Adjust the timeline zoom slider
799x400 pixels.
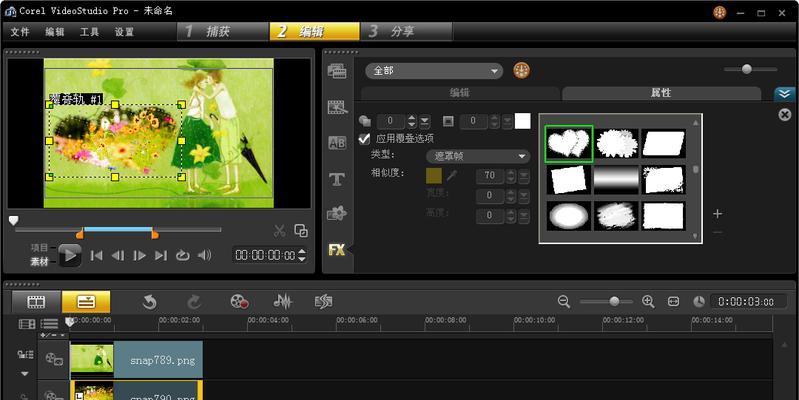(x=614, y=302)
